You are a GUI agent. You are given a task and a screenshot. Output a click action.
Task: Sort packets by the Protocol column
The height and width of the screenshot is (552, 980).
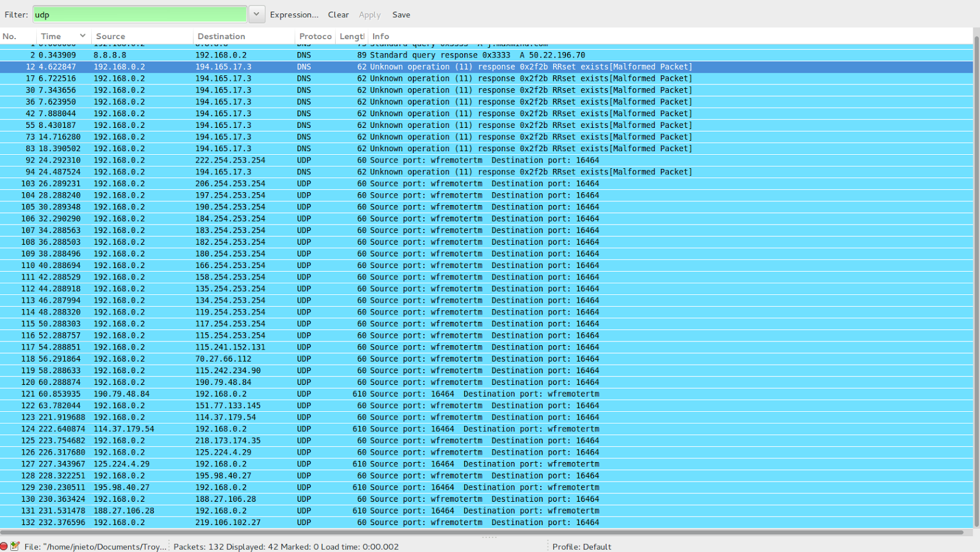click(x=314, y=36)
